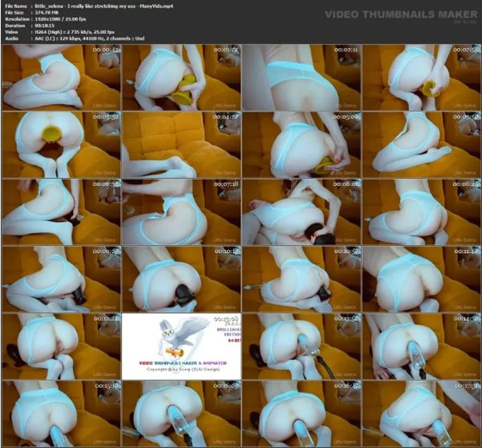Click the Duration value 00:18:15
This screenshot has width=482, height=448.
coord(45,26)
